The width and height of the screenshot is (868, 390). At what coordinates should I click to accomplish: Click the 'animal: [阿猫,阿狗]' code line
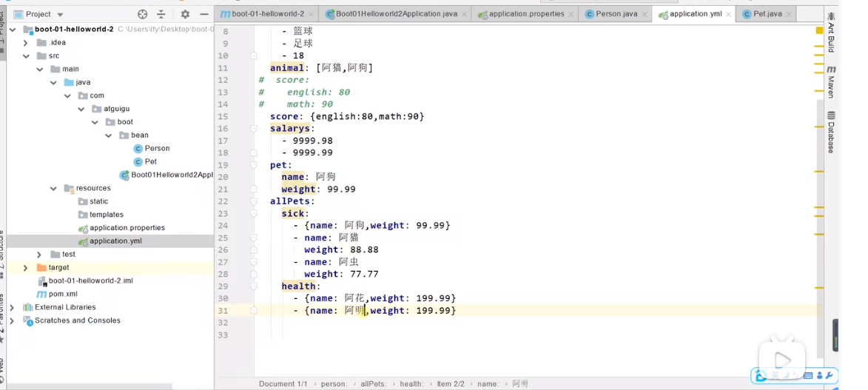click(321, 68)
